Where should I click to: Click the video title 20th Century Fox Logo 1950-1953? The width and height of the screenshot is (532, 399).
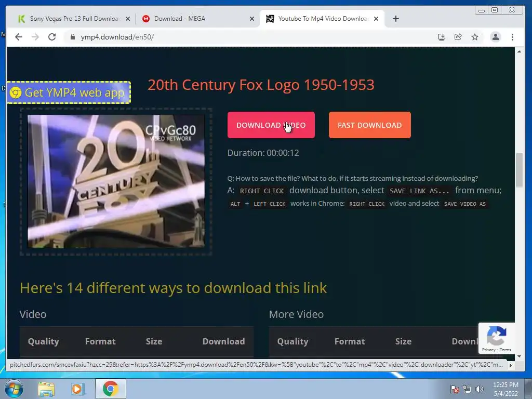(261, 85)
